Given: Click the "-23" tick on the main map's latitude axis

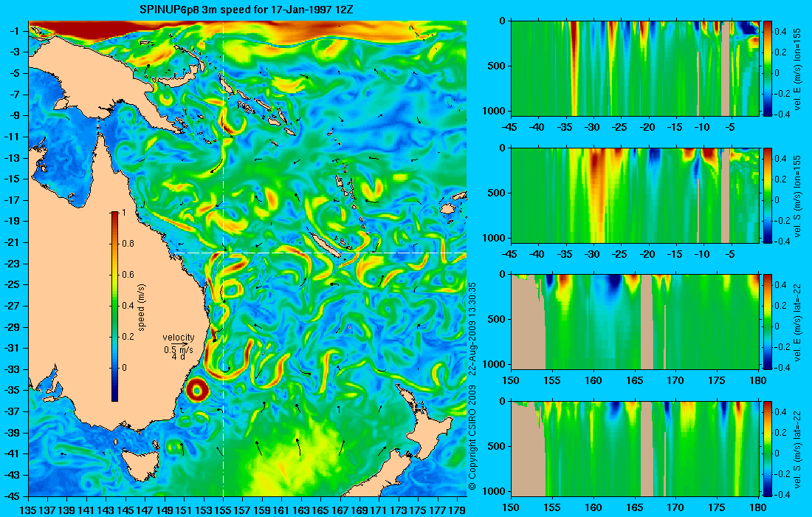Looking at the screenshot, I should click(x=13, y=263).
